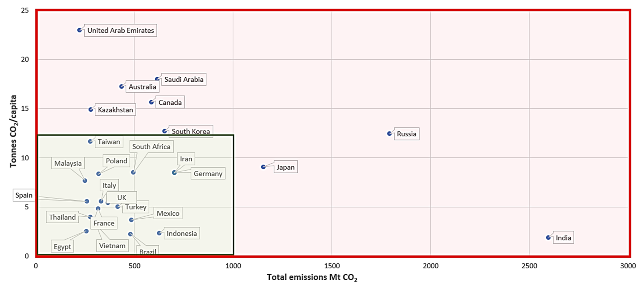644x288 pixels.
Task: Select the Australia data label
Action: click(142, 87)
